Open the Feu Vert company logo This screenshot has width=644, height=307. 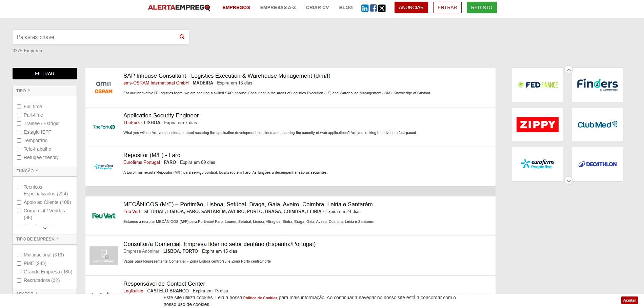click(x=104, y=216)
